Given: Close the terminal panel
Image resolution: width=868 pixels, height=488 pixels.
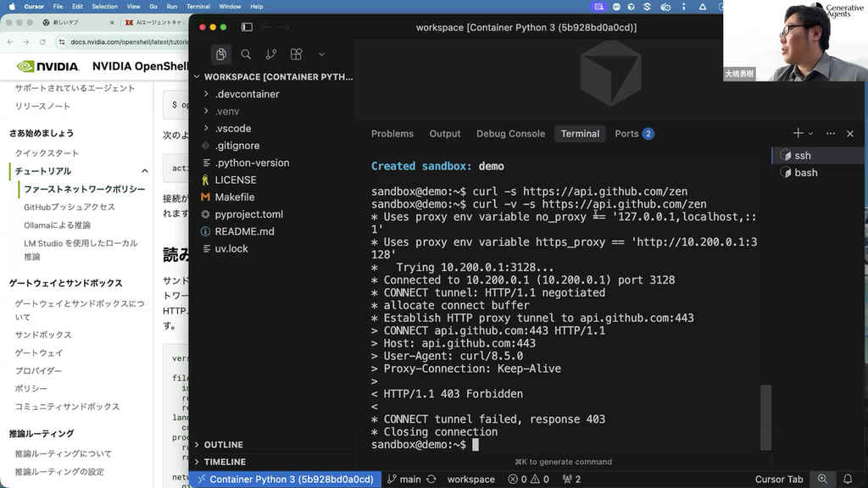Looking at the screenshot, I should (850, 133).
